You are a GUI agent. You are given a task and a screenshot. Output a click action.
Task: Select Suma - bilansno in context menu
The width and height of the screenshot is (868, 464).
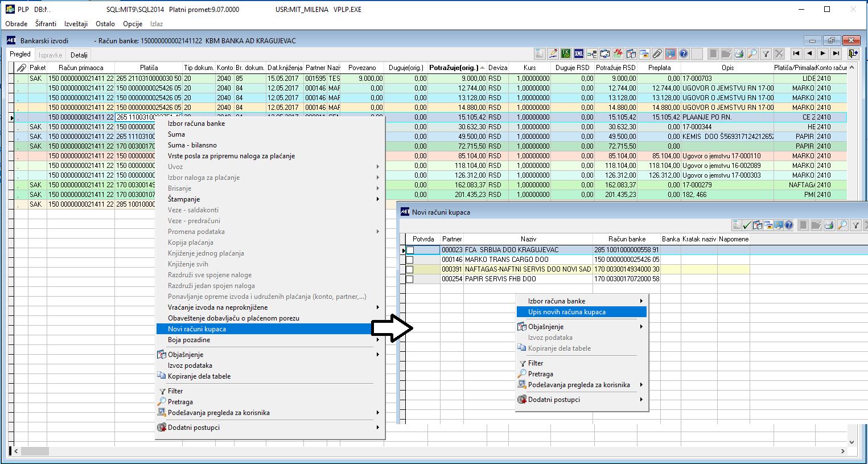click(270, 145)
